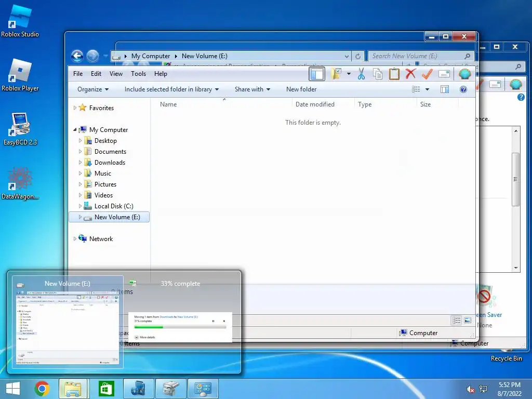Go back with the Back arrow button
532x399 pixels.
77,56
